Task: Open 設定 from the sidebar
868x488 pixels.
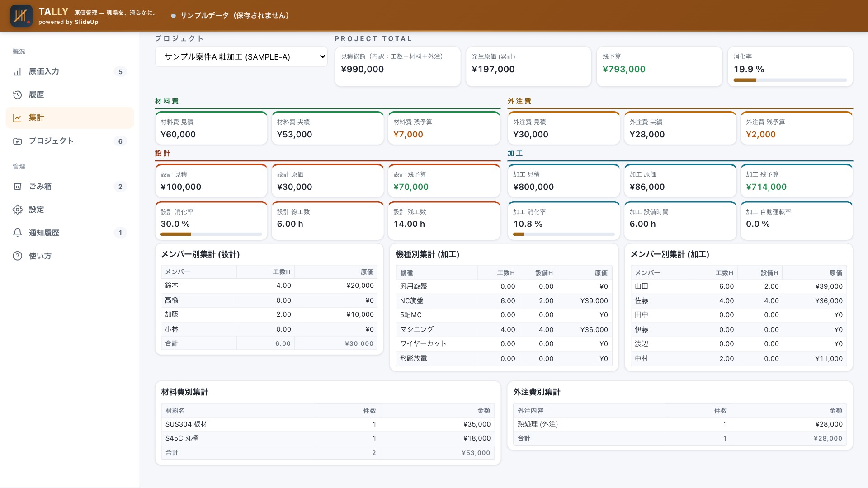Action: 70,210
